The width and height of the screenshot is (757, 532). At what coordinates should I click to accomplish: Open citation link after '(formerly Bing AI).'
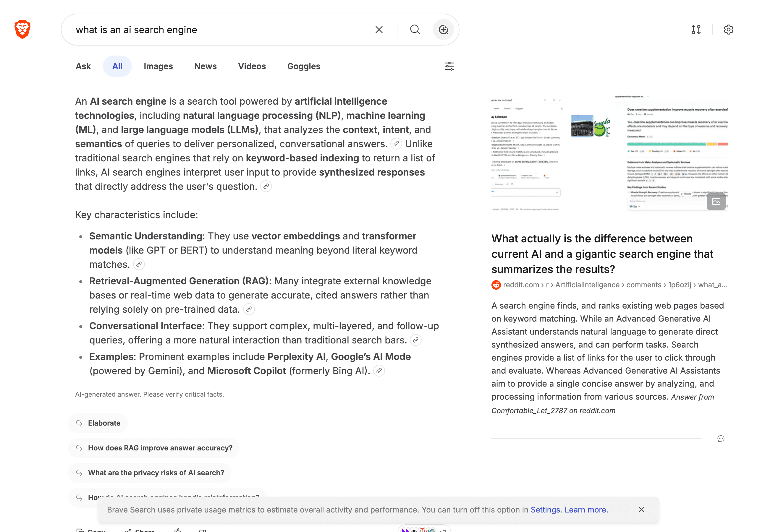click(x=379, y=371)
